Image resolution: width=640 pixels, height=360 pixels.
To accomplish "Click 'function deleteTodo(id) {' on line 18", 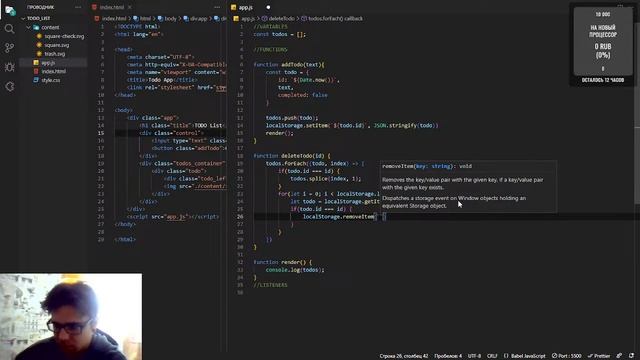I will (292, 156).
